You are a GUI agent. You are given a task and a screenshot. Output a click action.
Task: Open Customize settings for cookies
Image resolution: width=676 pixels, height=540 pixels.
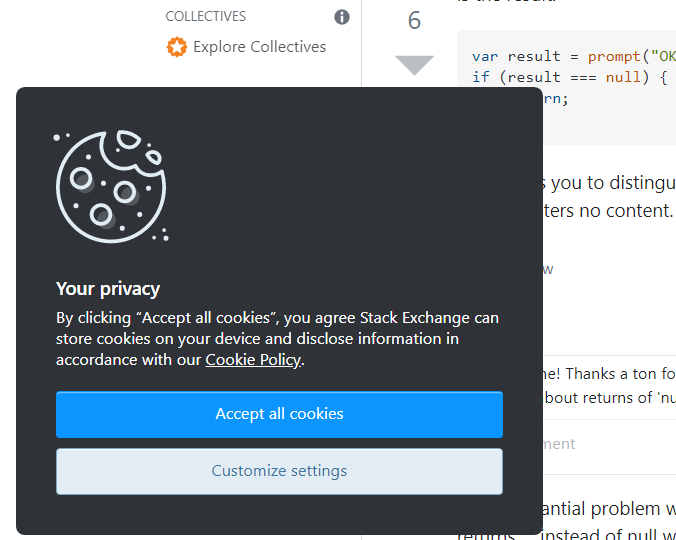coord(279,471)
